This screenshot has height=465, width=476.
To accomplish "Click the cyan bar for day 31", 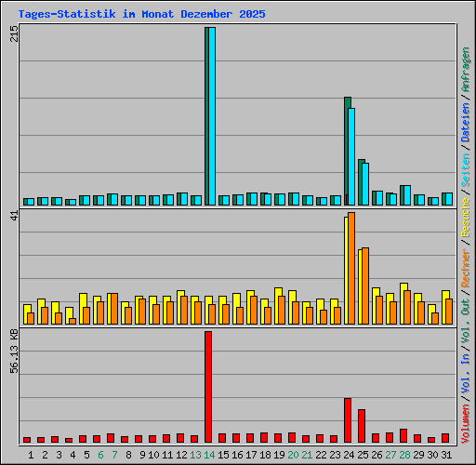I will coord(449,199).
